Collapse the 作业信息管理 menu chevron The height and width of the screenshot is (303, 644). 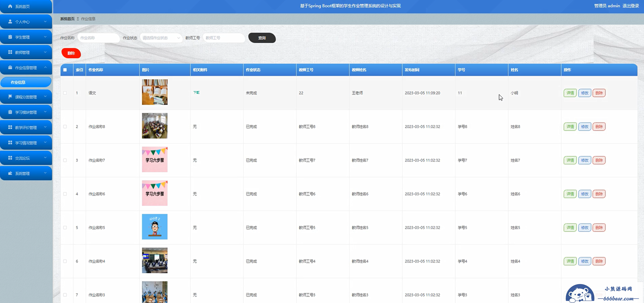tap(45, 67)
